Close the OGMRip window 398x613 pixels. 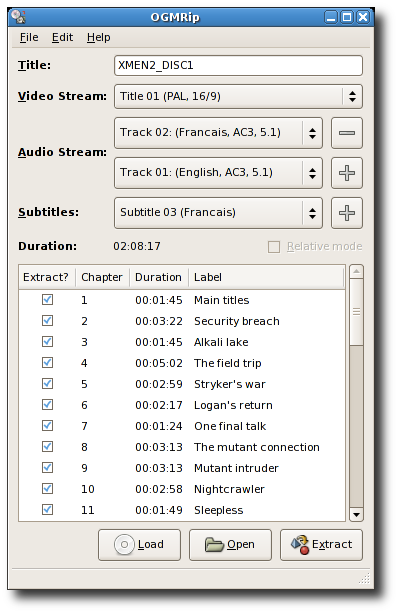(363, 17)
